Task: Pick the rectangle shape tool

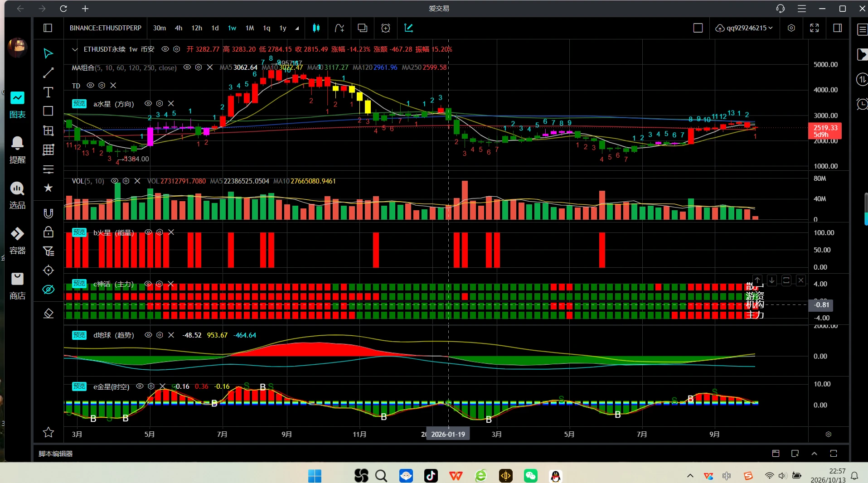Action: (x=48, y=111)
